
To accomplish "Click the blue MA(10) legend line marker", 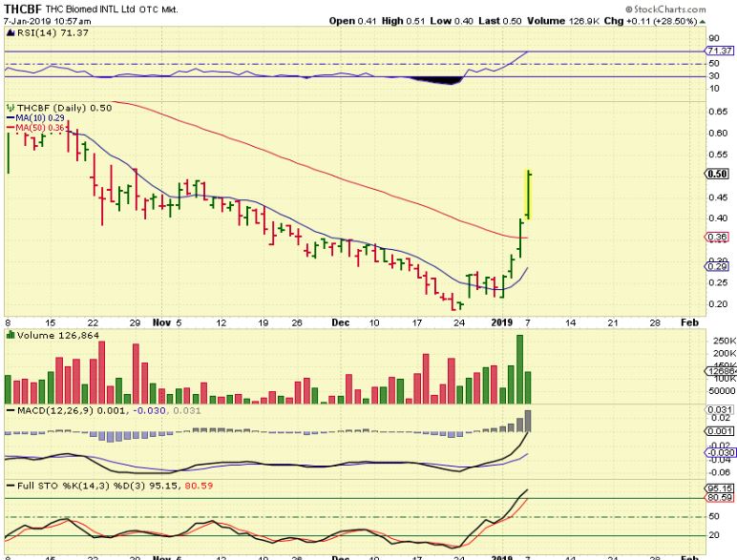I will click(x=11, y=118).
